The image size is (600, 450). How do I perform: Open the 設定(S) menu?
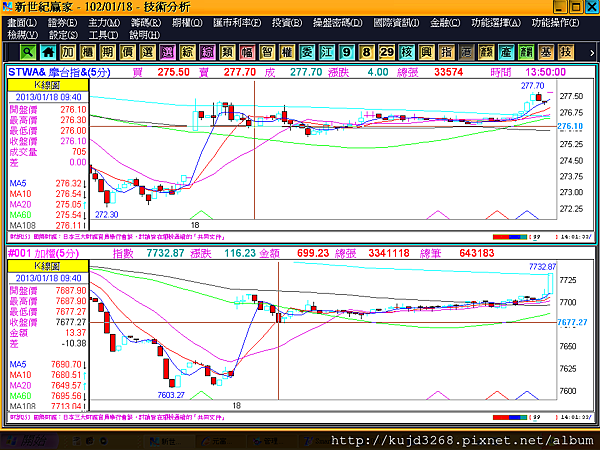[x=64, y=35]
